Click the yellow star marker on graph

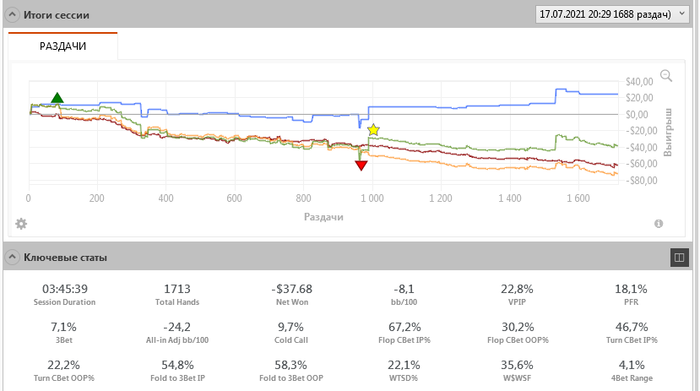(373, 130)
